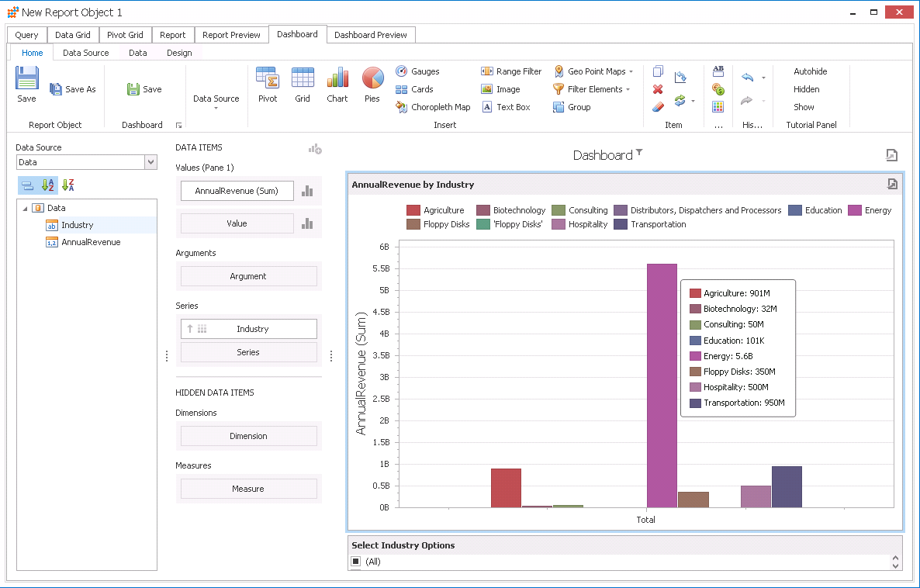Toggle grouped fields view button

tap(27, 185)
